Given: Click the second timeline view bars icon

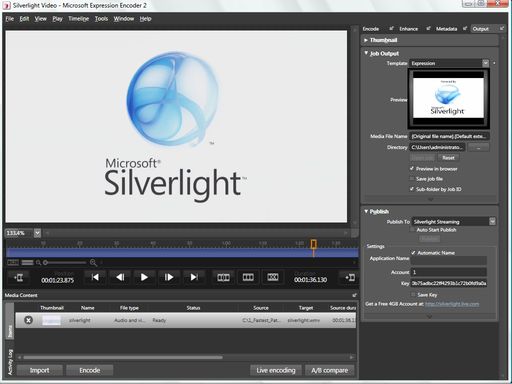Looking at the screenshot, I should [x=27, y=263].
